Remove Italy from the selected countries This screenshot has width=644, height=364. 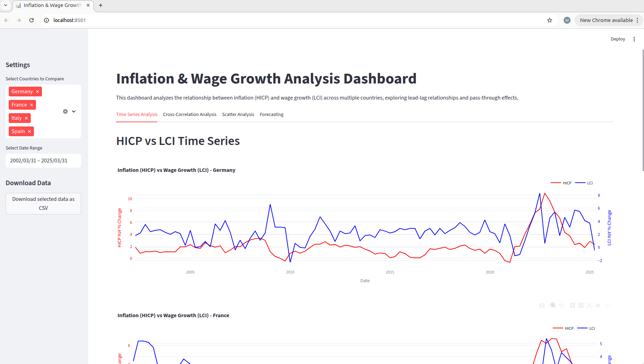coord(26,118)
